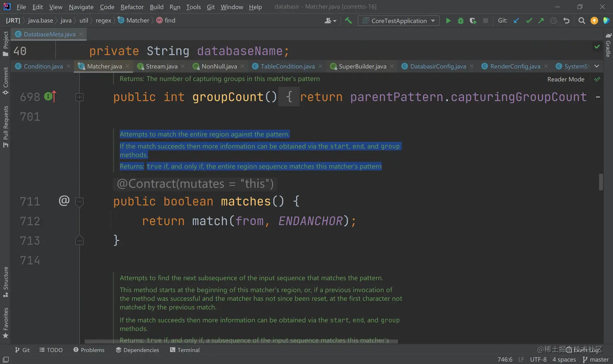Viewport: 613px width, 364px height.
Task: Show Git history clock icon
Action: tap(553, 21)
